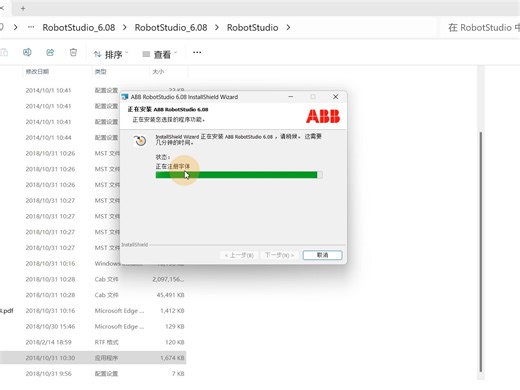Click the size cell 129 KB
The width and height of the screenshot is (520, 390).
point(175,326)
